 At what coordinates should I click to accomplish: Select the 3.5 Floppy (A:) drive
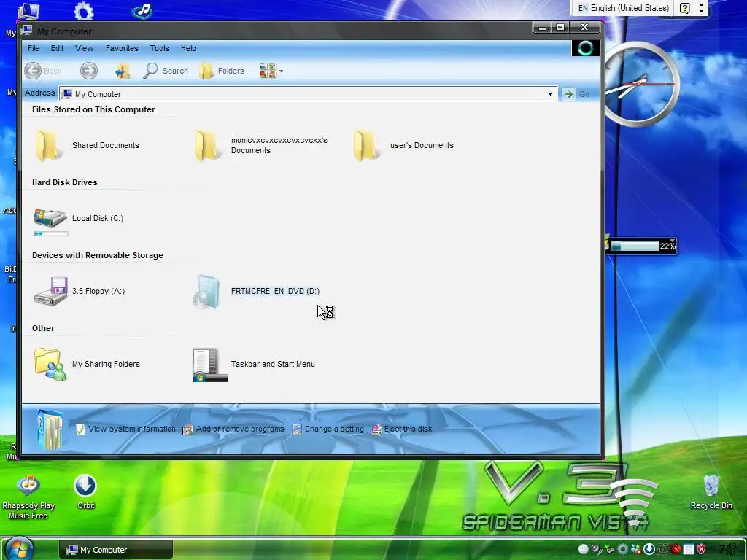(x=79, y=291)
